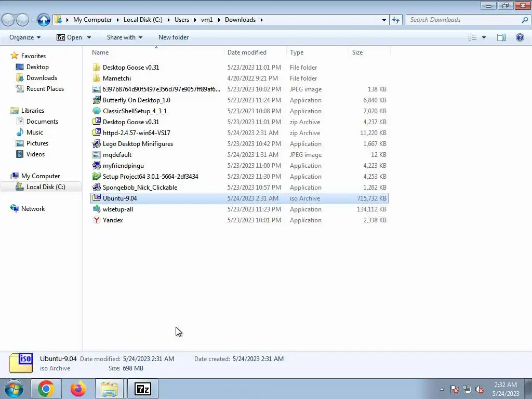Open the 7-Zip taskbar button
The width and height of the screenshot is (532, 399).
coord(142,389)
